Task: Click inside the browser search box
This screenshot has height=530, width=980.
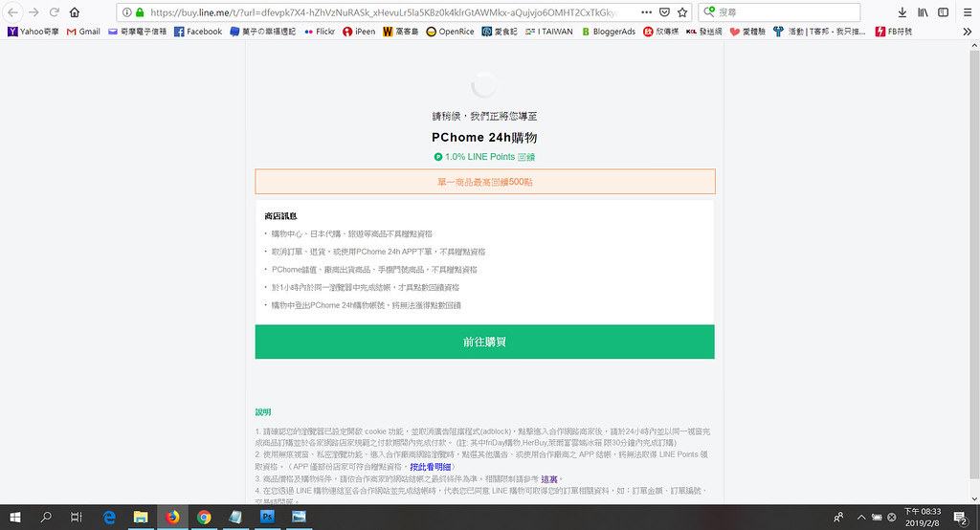Action: coord(779,12)
